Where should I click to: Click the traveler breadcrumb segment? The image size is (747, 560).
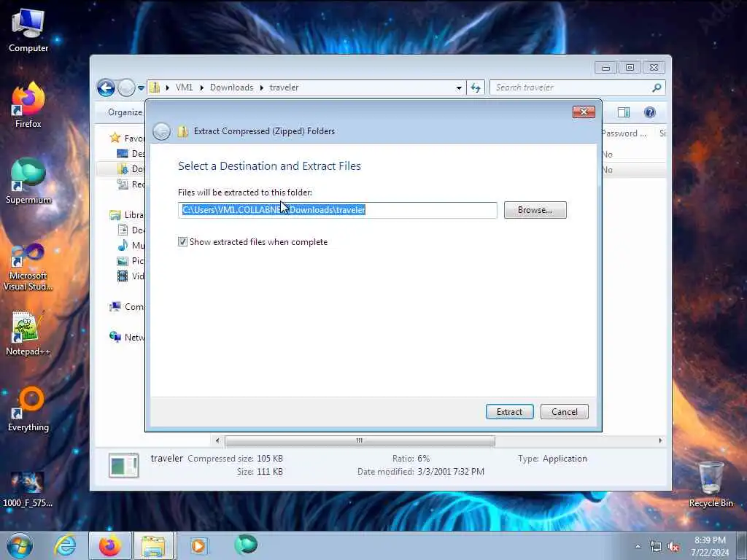284,87
